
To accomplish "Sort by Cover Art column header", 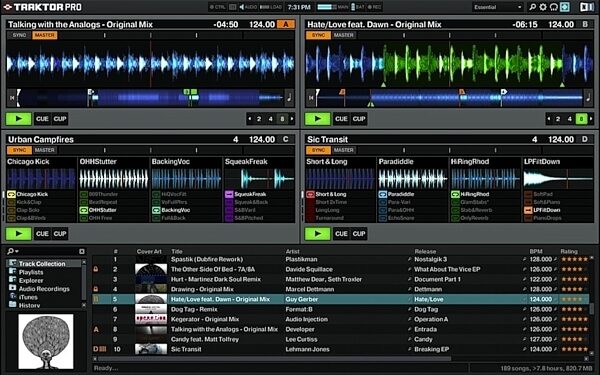I will tap(149, 251).
